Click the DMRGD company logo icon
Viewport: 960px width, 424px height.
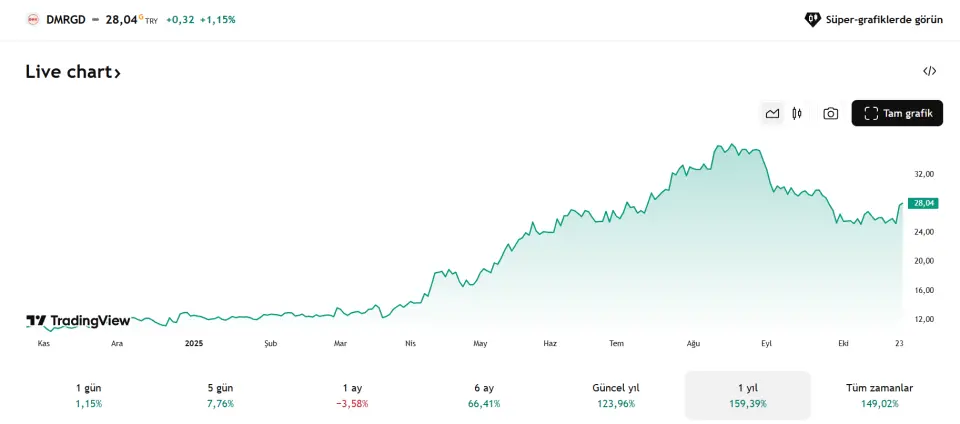[x=33, y=19]
